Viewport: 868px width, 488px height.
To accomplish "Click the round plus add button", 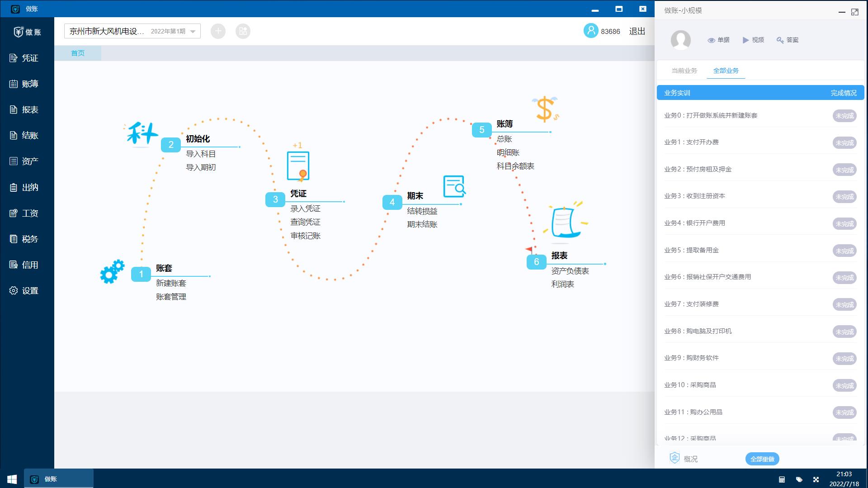I will click(218, 31).
